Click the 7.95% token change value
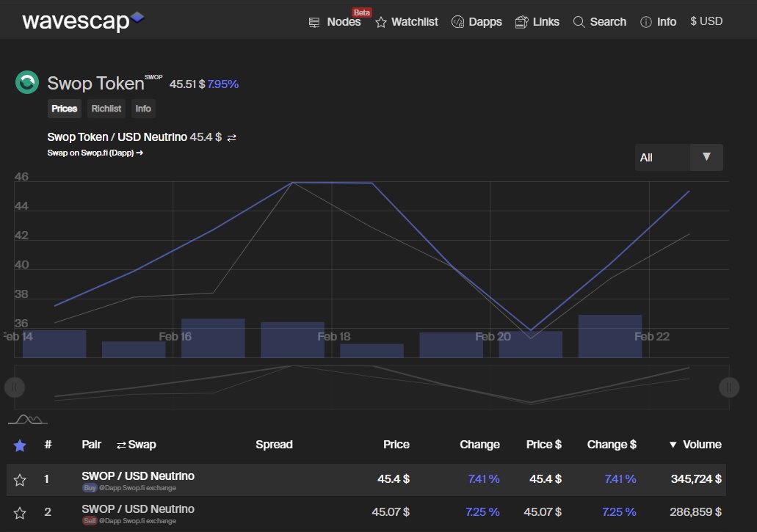Image resolution: width=757 pixels, height=532 pixels. (x=223, y=84)
